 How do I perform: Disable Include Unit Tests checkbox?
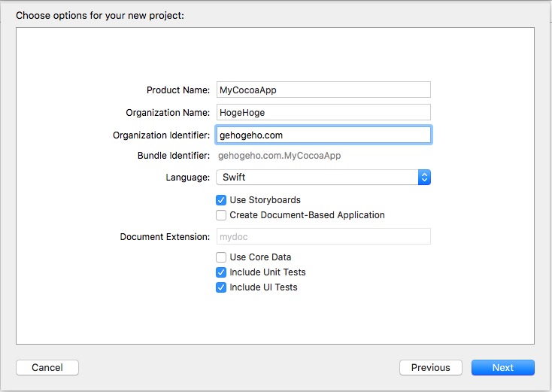[221, 272]
